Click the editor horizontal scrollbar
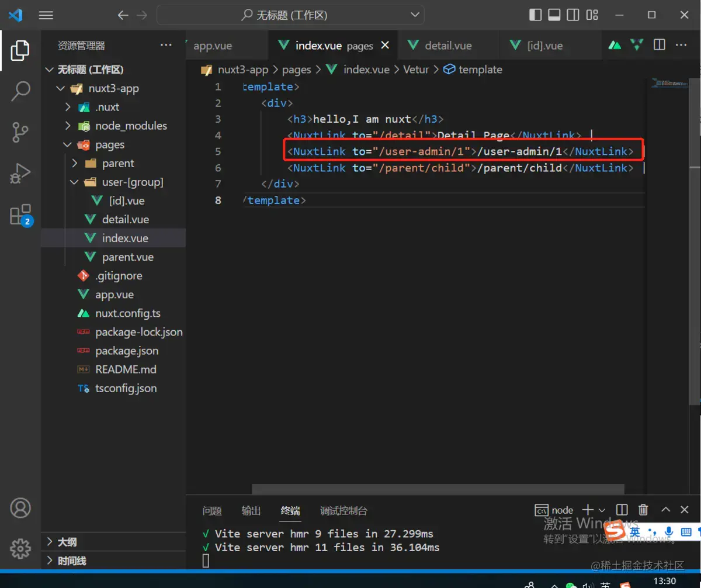 [x=438, y=489]
